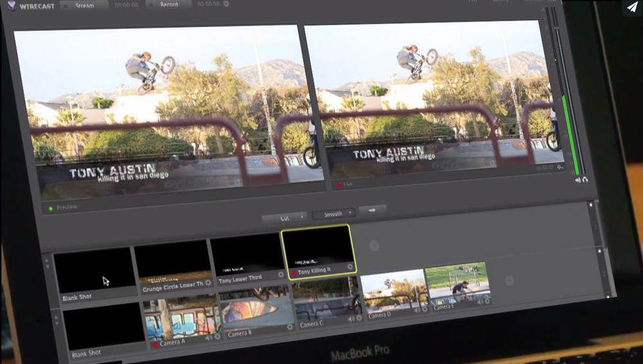Open gear settings on Grunge Circle shot
Viewport: 643px width, 364px height.
pyautogui.click(x=208, y=283)
